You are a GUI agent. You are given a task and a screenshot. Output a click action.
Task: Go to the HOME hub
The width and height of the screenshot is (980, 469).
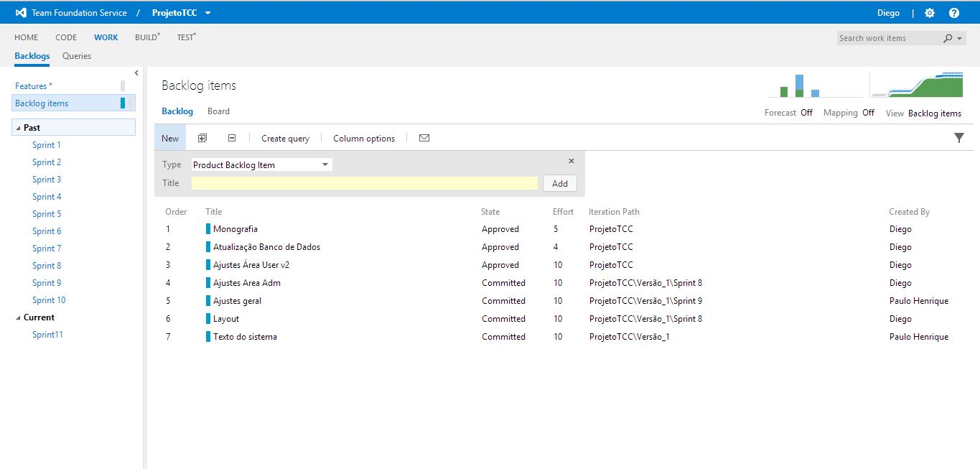point(27,37)
